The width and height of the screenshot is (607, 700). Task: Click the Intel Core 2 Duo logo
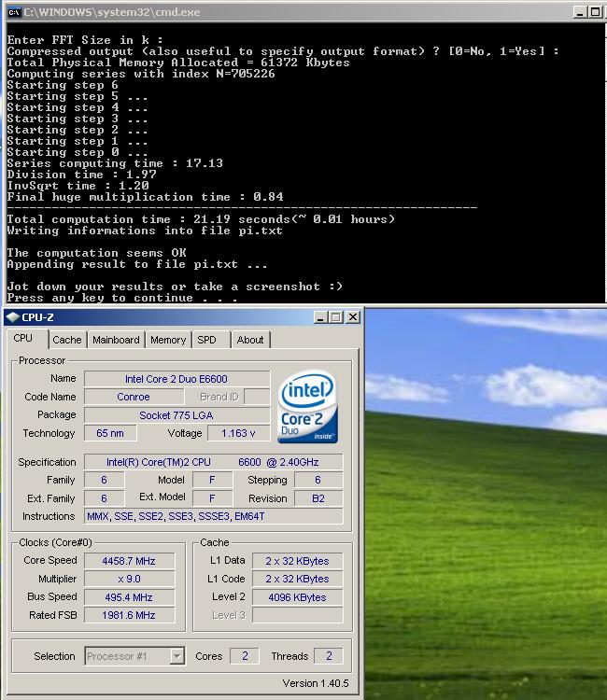[x=307, y=407]
